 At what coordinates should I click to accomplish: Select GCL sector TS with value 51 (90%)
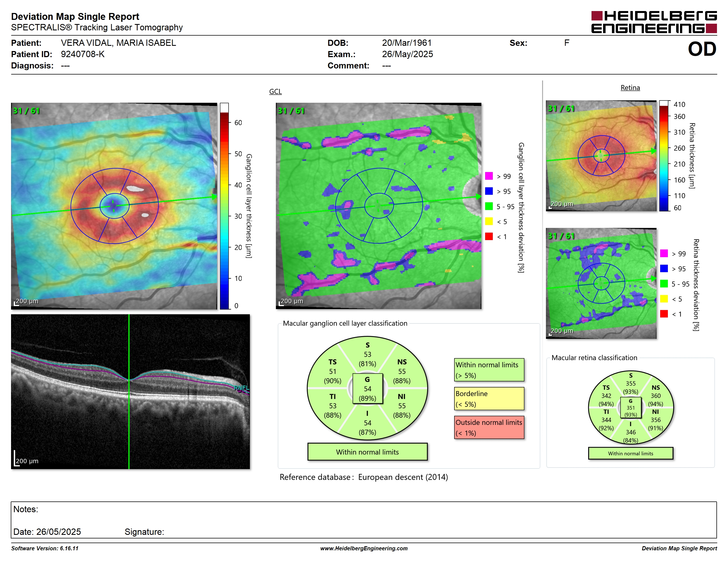(332, 371)
